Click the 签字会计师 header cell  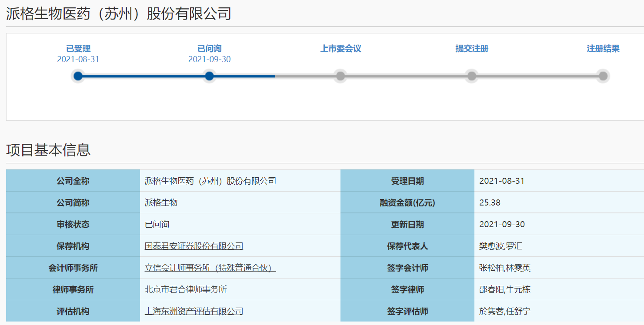point(407,268)
